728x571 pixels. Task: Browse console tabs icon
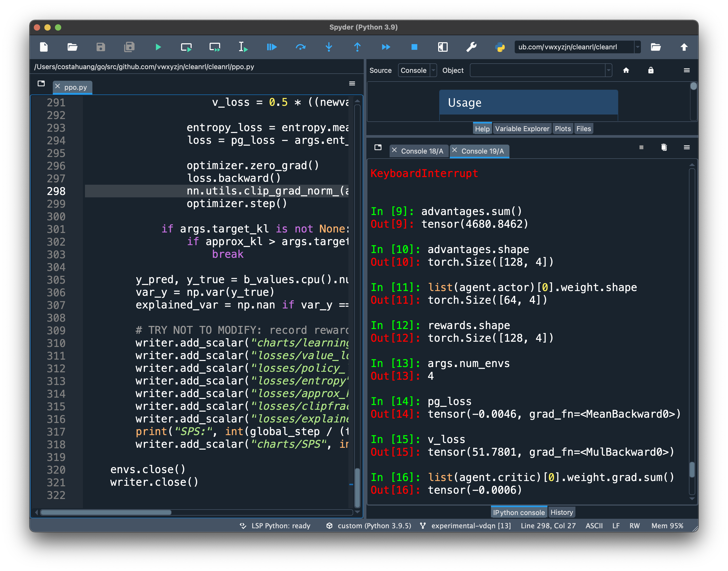pyautogui.click(x=378, y=147)
